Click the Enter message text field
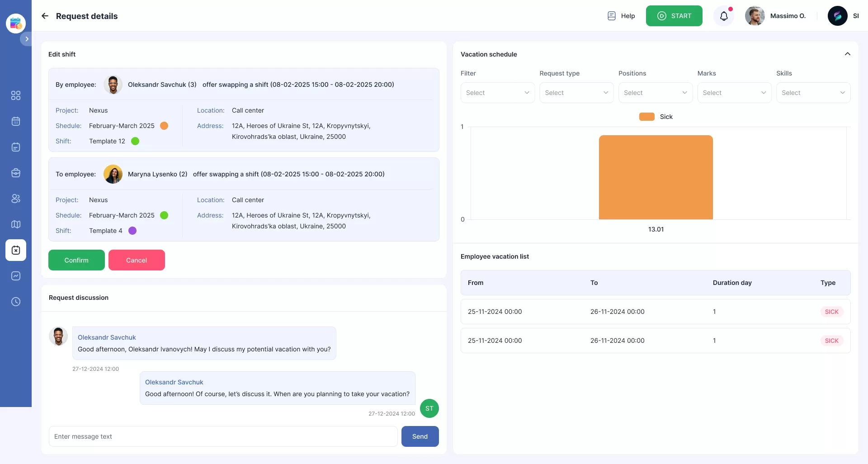868x464 pixels. (x=223, y=436)
